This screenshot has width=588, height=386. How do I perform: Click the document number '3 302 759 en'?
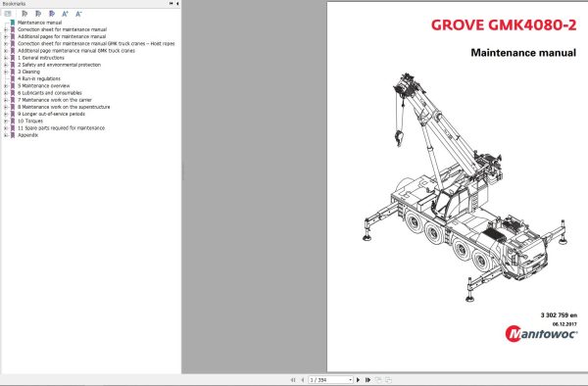pyautogui.click(x=559, y=315)
